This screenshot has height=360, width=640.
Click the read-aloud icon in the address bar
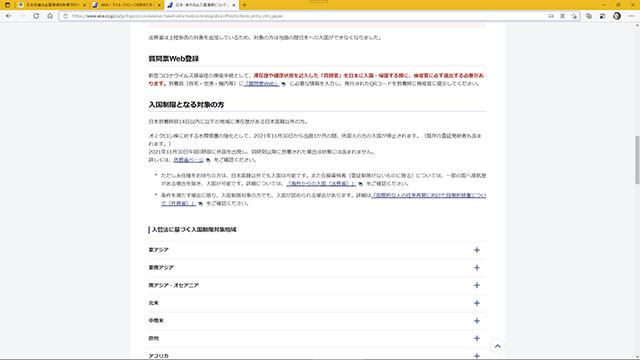tap(551, 16)
